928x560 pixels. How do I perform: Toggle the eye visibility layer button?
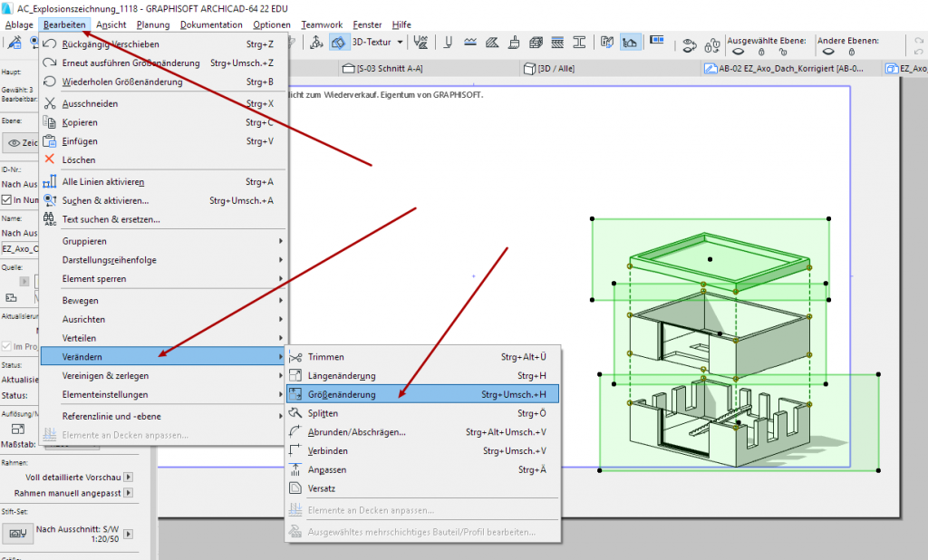click(14, 142)
